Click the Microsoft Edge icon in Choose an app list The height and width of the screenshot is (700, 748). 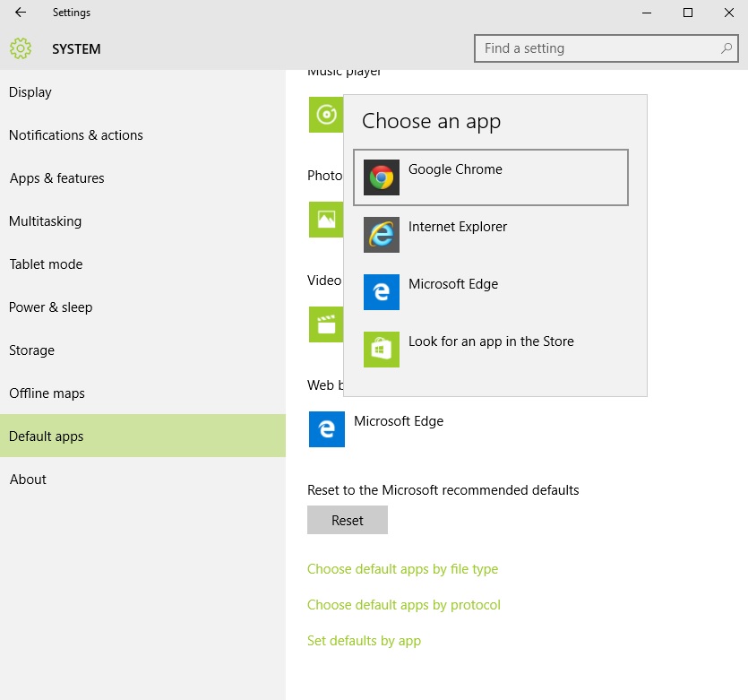[381, 292]
